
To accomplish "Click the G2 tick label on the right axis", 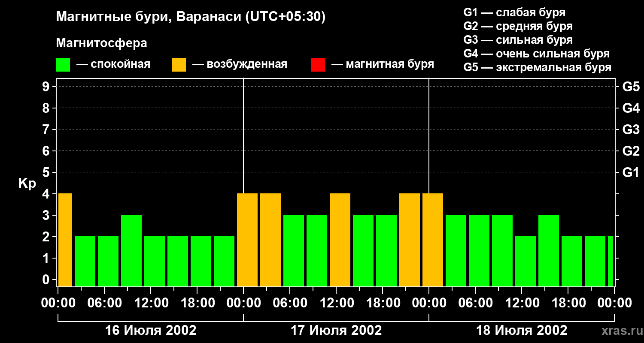I will (x=631, y=151).
